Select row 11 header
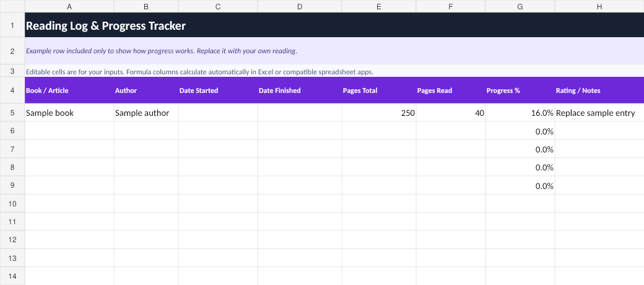Screen dimensions: 644x285 [12, 222]
